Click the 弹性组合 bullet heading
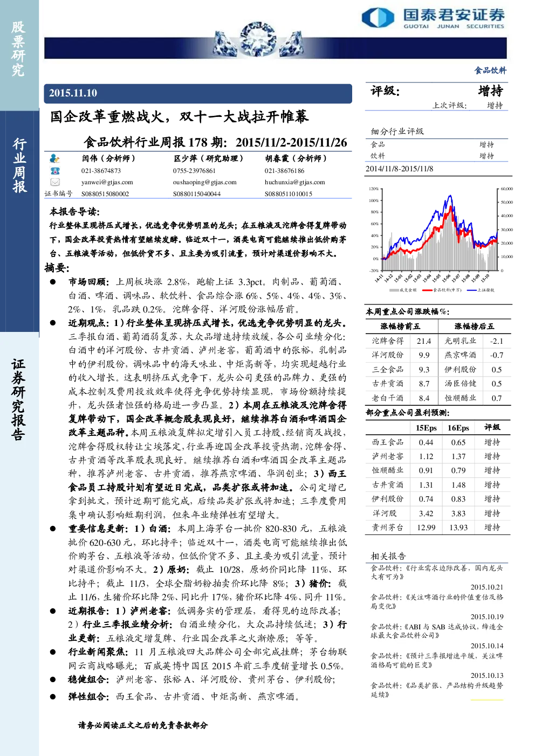535x756 pixels. [89, 697]
